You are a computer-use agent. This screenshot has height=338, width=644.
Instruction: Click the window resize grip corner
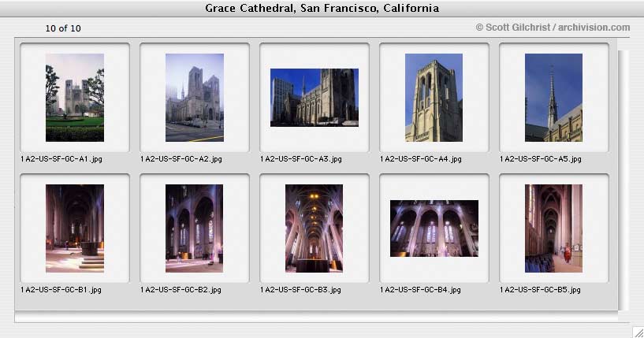tap(638, 332)
